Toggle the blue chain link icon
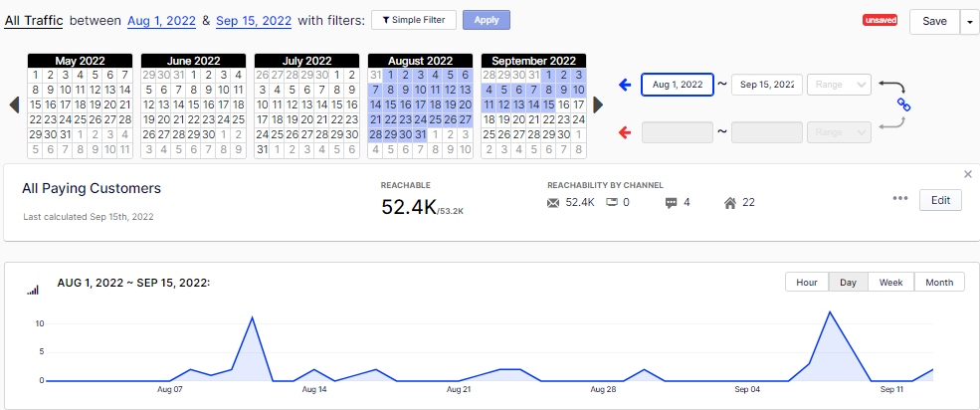Viewport: 980px width, 410px height. (x=903, y=105)
